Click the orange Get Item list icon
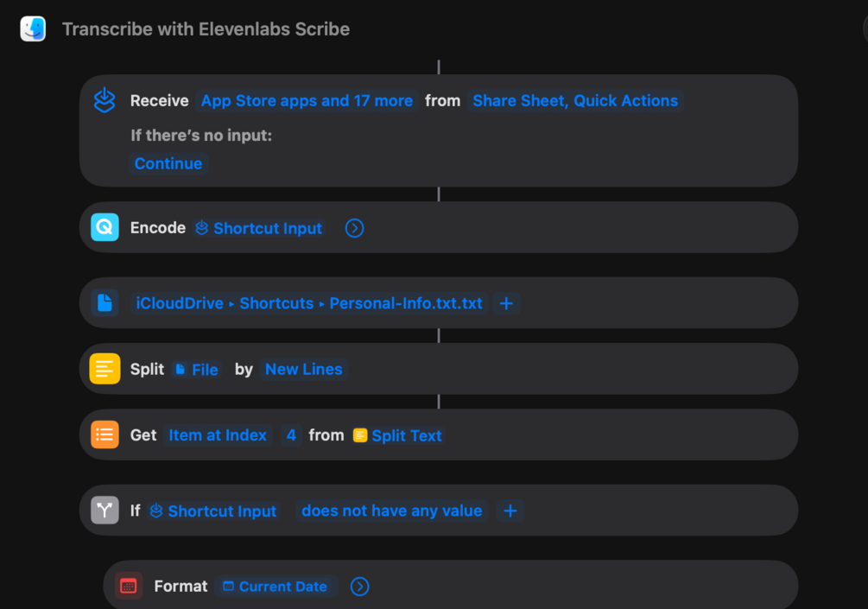The image size is (868, 609). [x=105, y=435]
